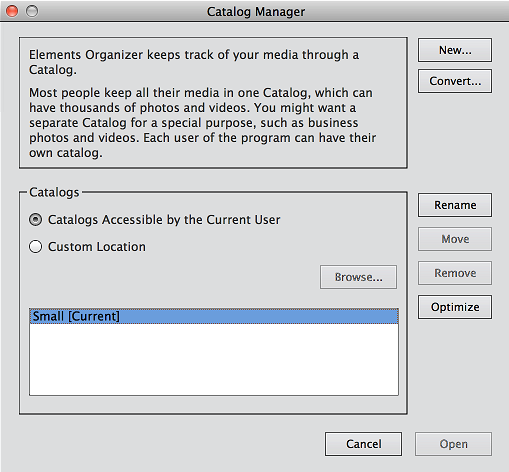The image size is (509, 472).
Task: Click the gray minimize window button
Action: [x=32, y=11]
